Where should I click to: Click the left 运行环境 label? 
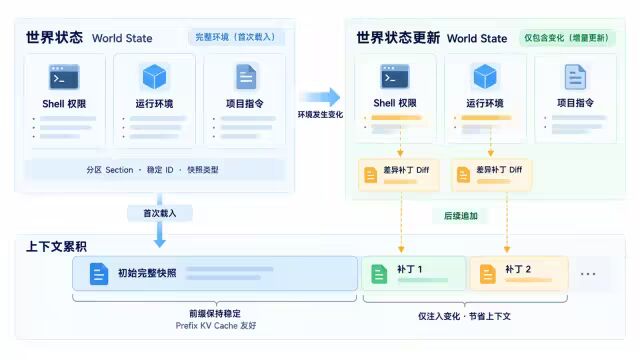tap(154, 104)
